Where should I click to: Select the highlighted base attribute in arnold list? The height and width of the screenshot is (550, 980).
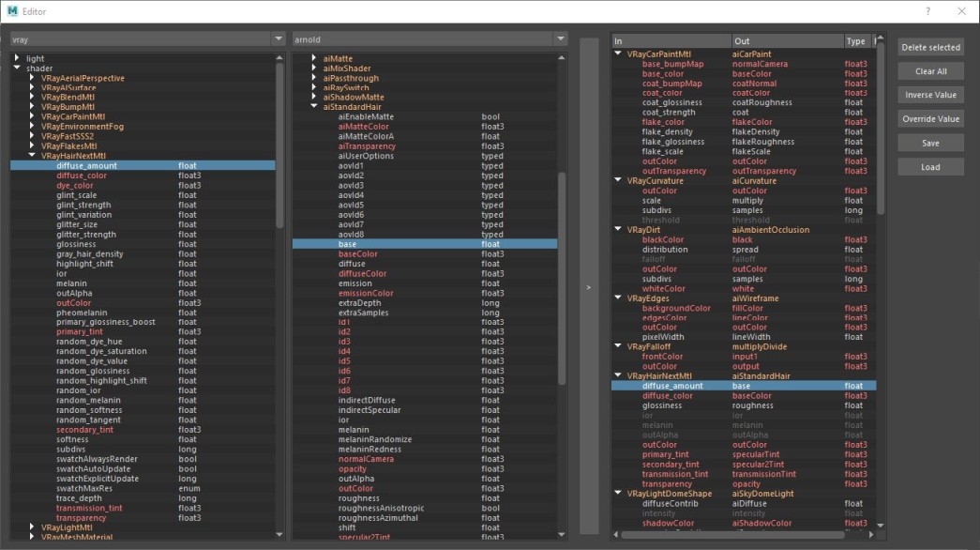tap(425, 244)
